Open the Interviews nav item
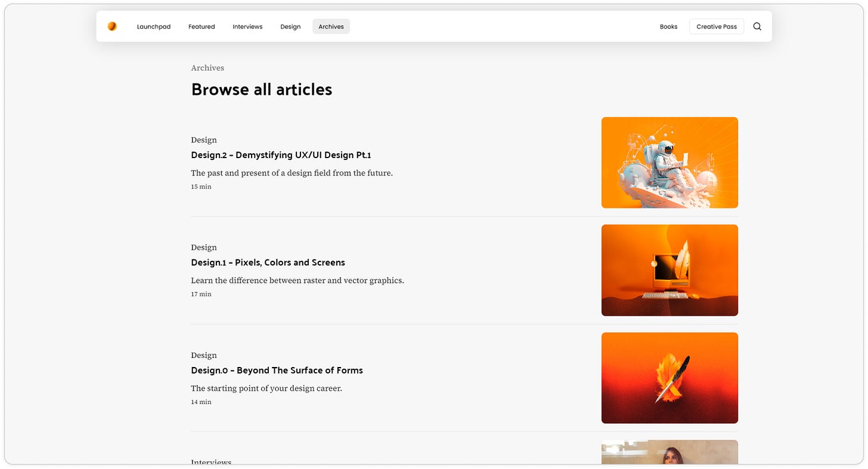Screen dimensions: 868x469 [247, 26]
